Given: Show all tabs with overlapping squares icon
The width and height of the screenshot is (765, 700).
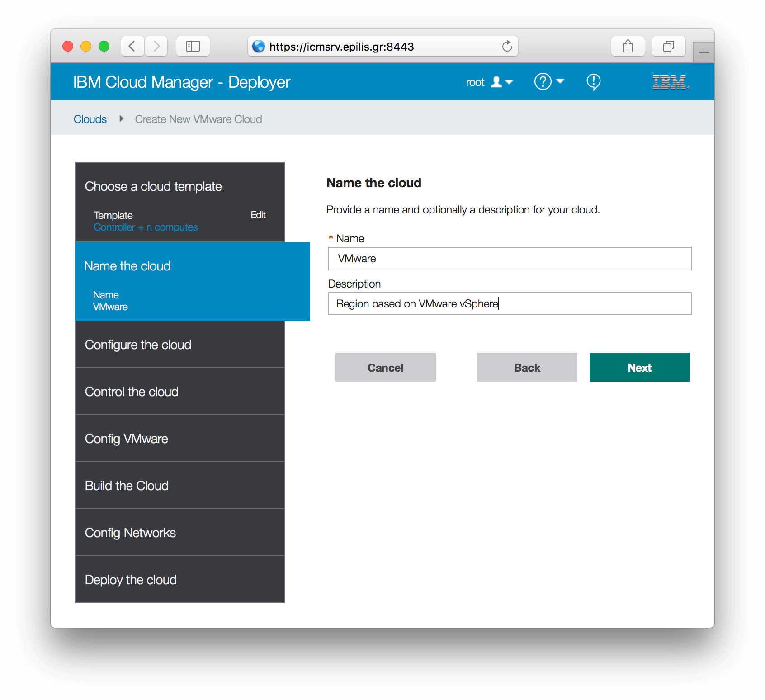Looking at the screenshot, I should click(x=669, y=46).
